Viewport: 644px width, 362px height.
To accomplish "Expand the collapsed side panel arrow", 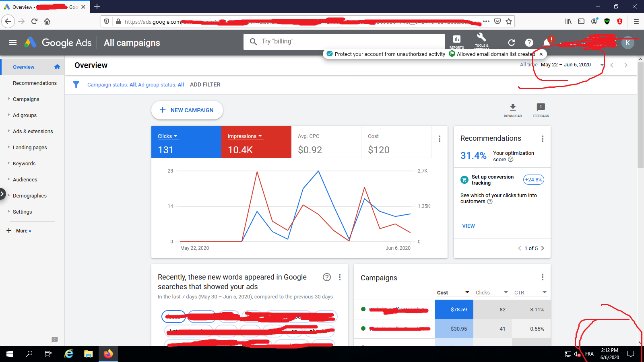I will tap(2, 194).
